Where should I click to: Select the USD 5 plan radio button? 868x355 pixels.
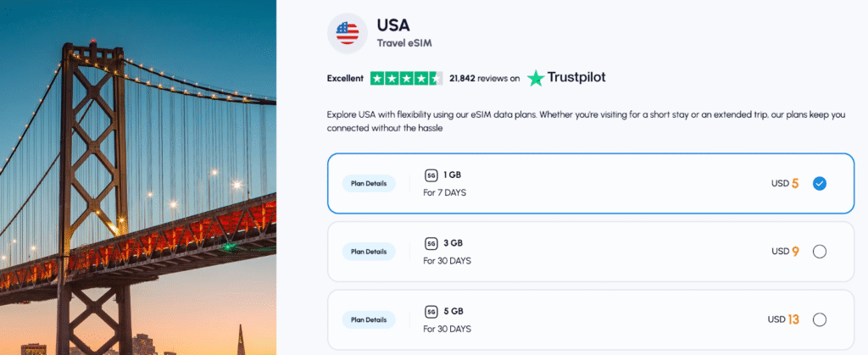tap(819, 183)
